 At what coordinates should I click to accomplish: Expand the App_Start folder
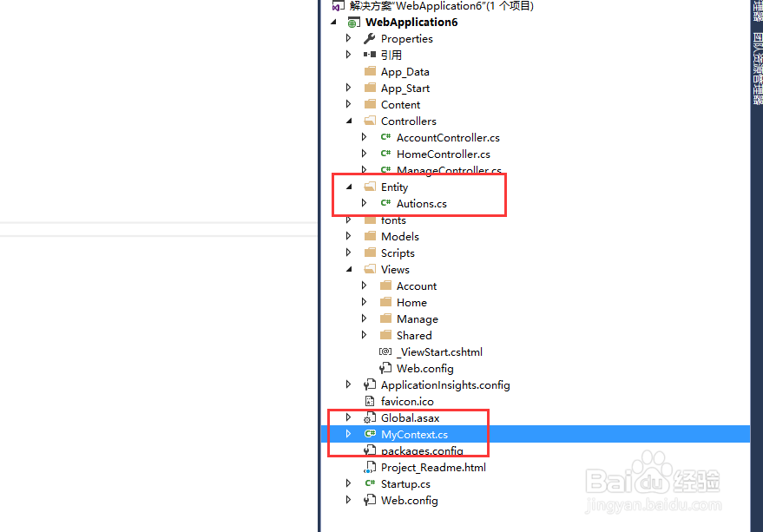(348, 88)
